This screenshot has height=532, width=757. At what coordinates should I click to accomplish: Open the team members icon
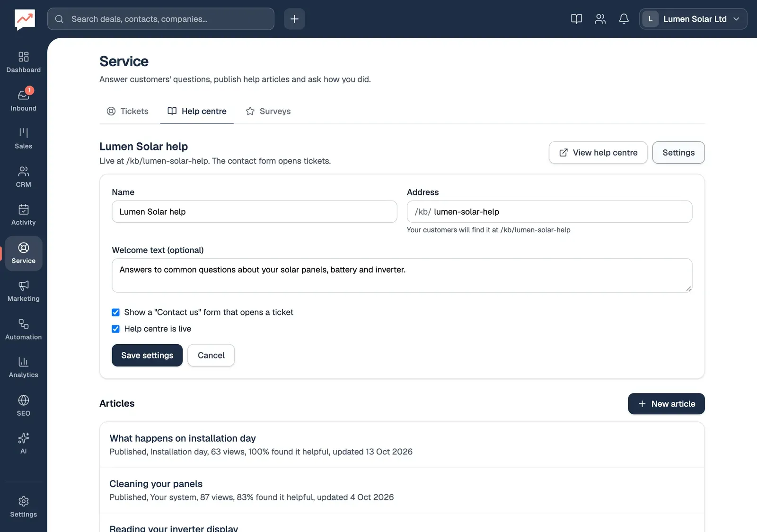[600, 19]
